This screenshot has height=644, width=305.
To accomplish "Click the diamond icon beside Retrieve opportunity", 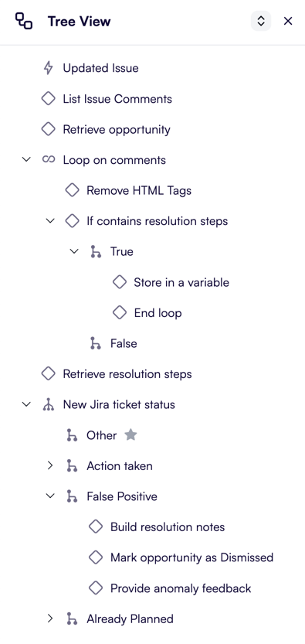I will click(x=49, y=129).
